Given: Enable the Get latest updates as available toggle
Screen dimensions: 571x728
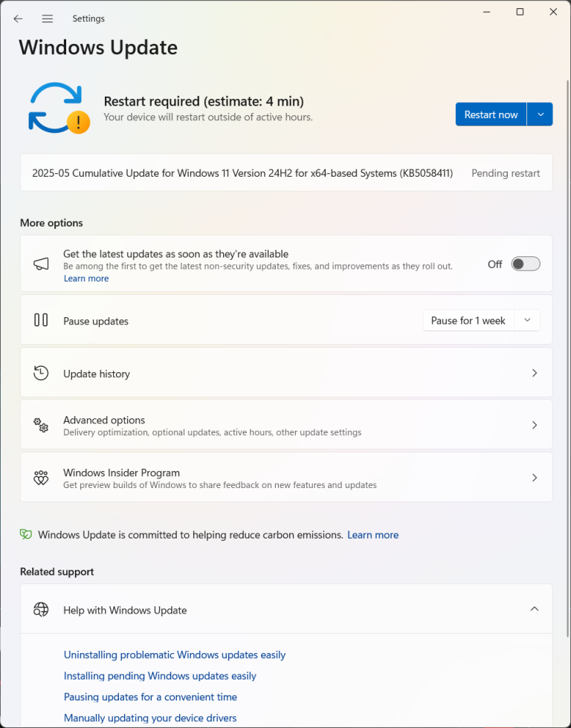Looking at the screenshot, I should coord(525,264).
